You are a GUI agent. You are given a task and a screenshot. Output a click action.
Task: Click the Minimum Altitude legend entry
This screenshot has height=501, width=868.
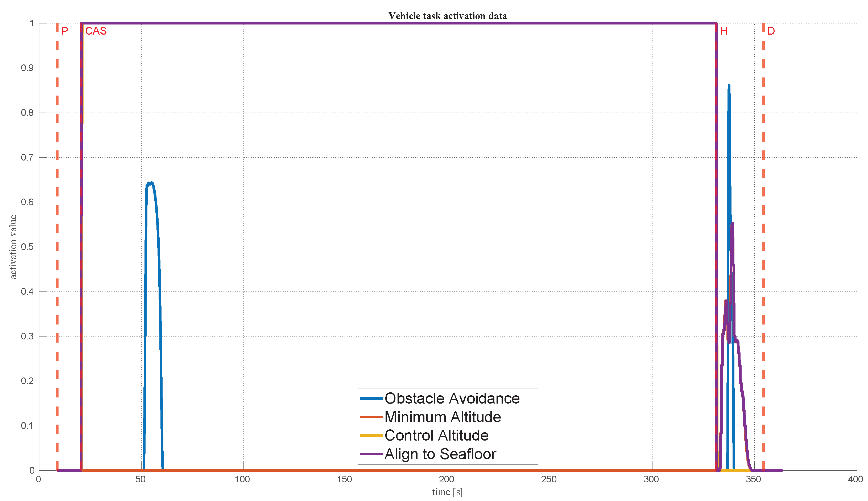pyautogui.click(x=443, y=417)
